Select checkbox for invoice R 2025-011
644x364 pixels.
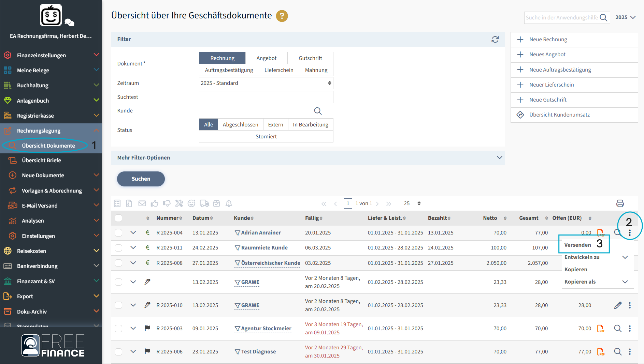click(118, 248)
